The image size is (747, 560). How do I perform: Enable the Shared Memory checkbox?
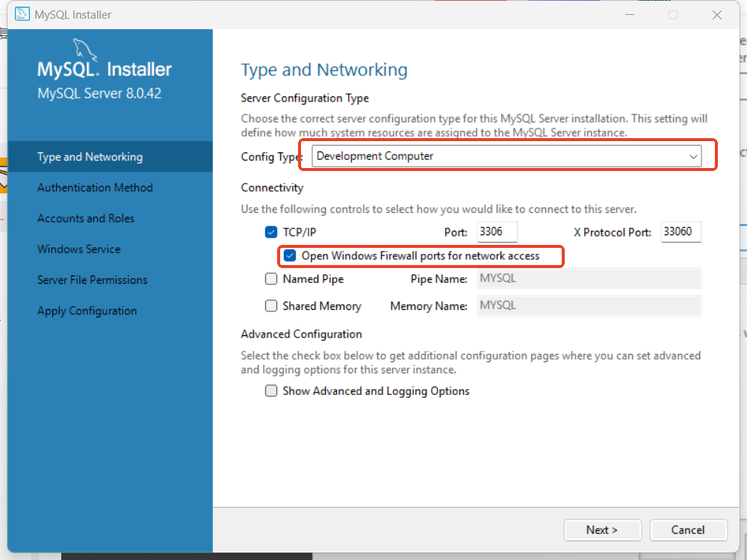[271, 305]
